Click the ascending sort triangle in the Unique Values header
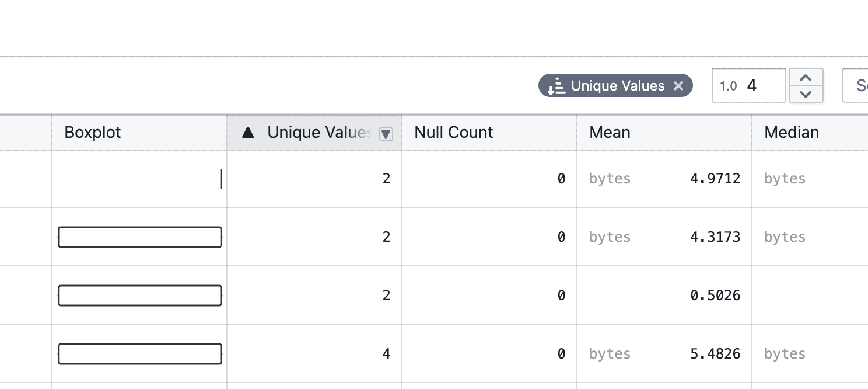The width and height of the screenshot is (868, 389). (x=248, y=133)
